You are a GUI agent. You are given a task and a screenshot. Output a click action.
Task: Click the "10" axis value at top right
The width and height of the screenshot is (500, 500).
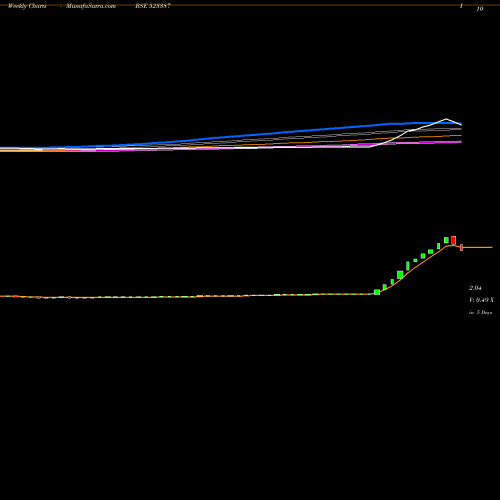480,9
